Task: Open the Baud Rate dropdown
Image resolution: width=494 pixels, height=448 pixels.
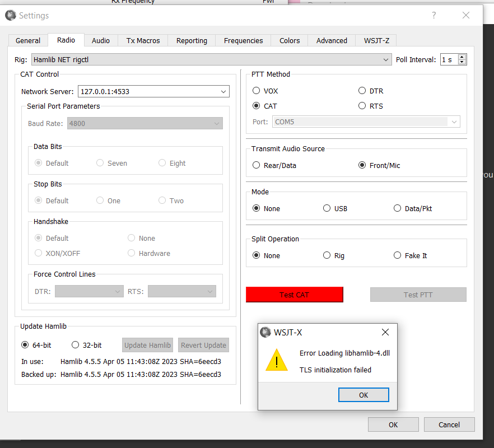Action: (x=145, y=124)
